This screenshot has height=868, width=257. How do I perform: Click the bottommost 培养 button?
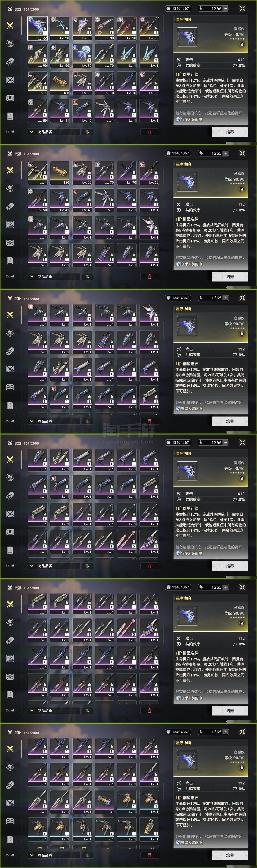(230, 855)
